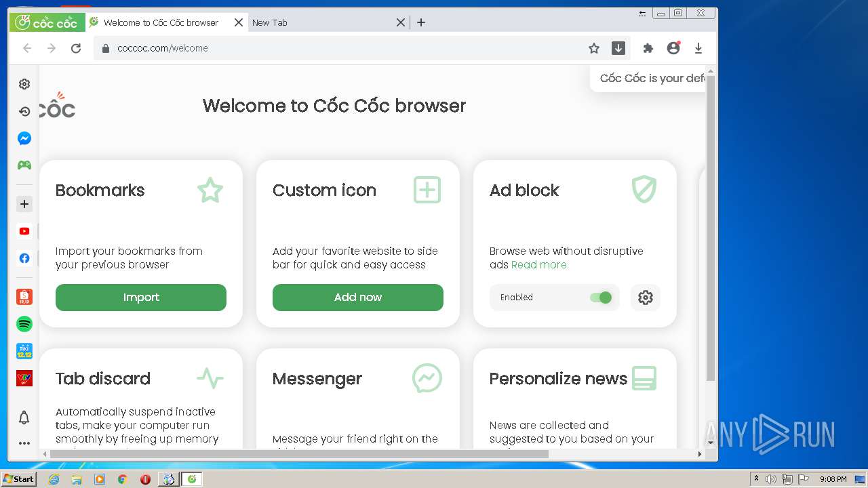Viewport: 868px width, 488px height.
Task: Add a custom site with sidebar plus
Action: (x=24, y=204)
